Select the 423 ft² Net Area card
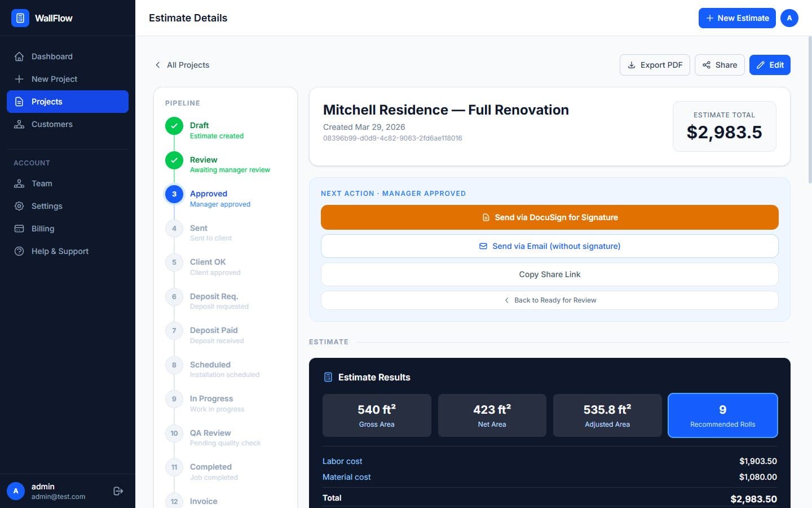The image size is (812, 508). pos(492,415)
